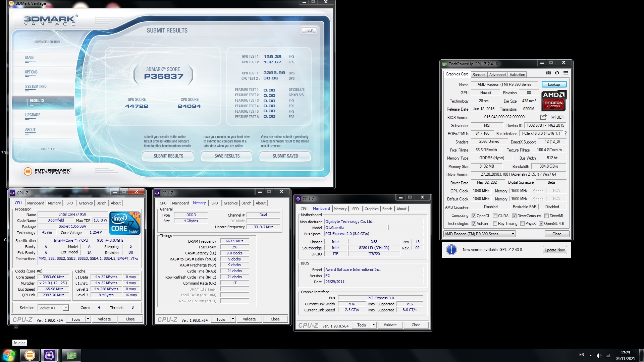This screenshot has height=362, width=644.
Task: Click the blue info icon in update notice
Action: 451,250
